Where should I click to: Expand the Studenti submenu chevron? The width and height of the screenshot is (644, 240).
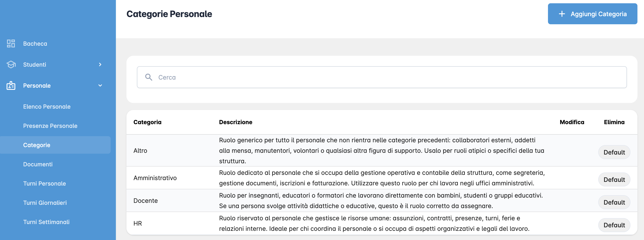point(100,64)
